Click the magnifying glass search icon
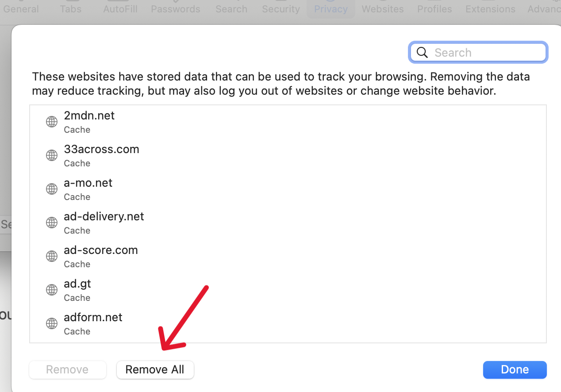The image size is (561, 392). coord(423,53)
